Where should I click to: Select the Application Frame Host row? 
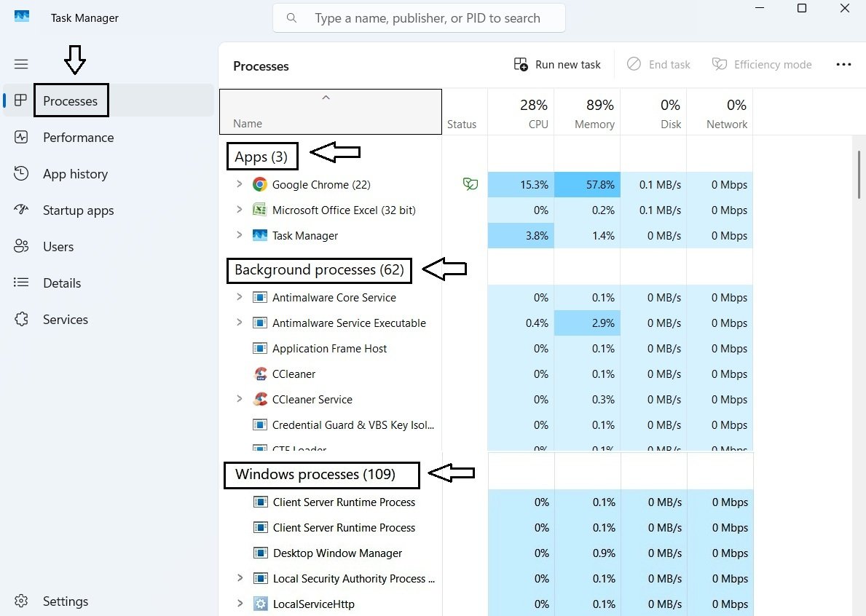point(486,348)
